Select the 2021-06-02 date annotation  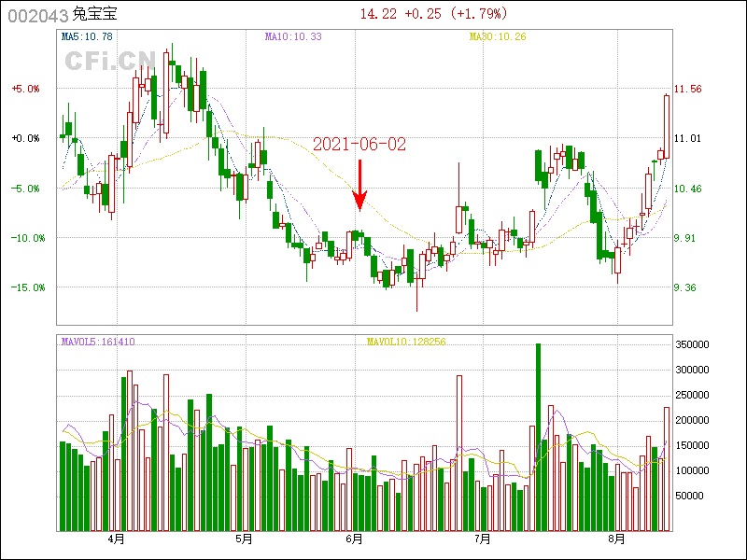coord(359,144)
